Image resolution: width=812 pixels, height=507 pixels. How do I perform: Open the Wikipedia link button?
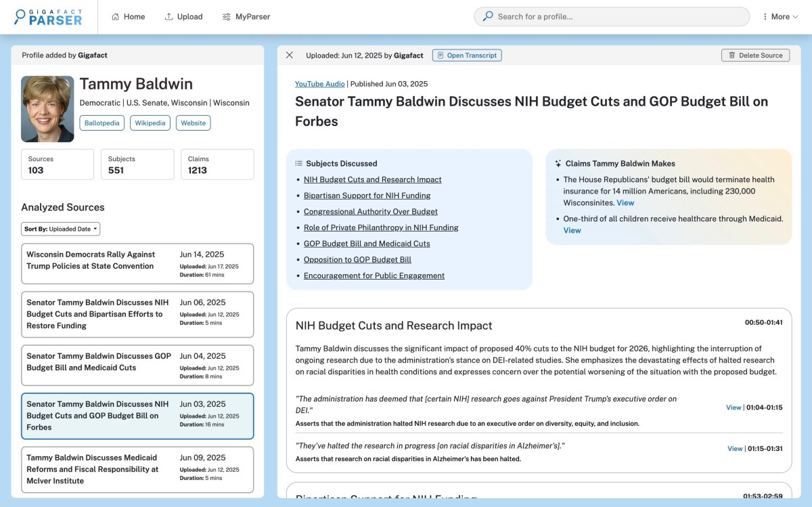[x=150, y=123]
